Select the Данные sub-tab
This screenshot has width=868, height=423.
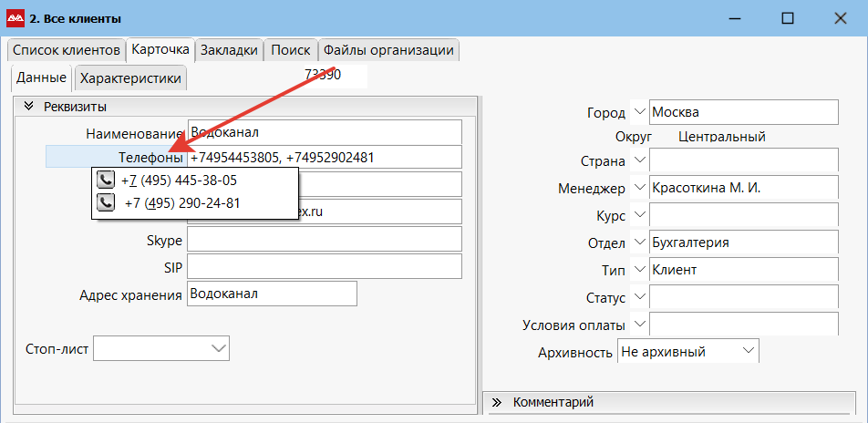click(42, 78)
